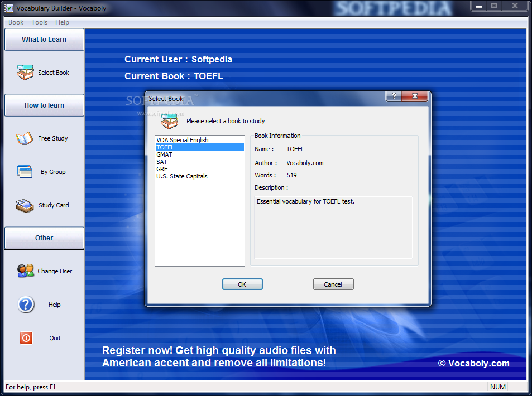This screenshot has width=532, height=396.
Task: Open Free Study via its open-book icon
Action: point(24,138)
